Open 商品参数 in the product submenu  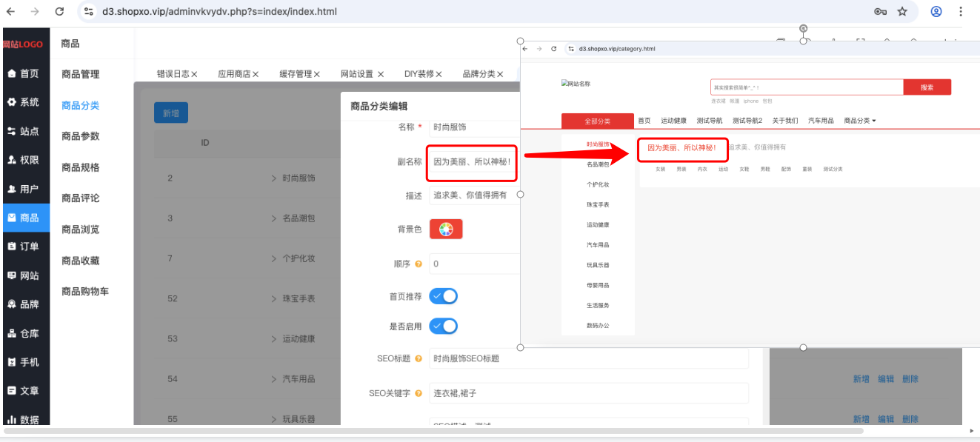81,136
